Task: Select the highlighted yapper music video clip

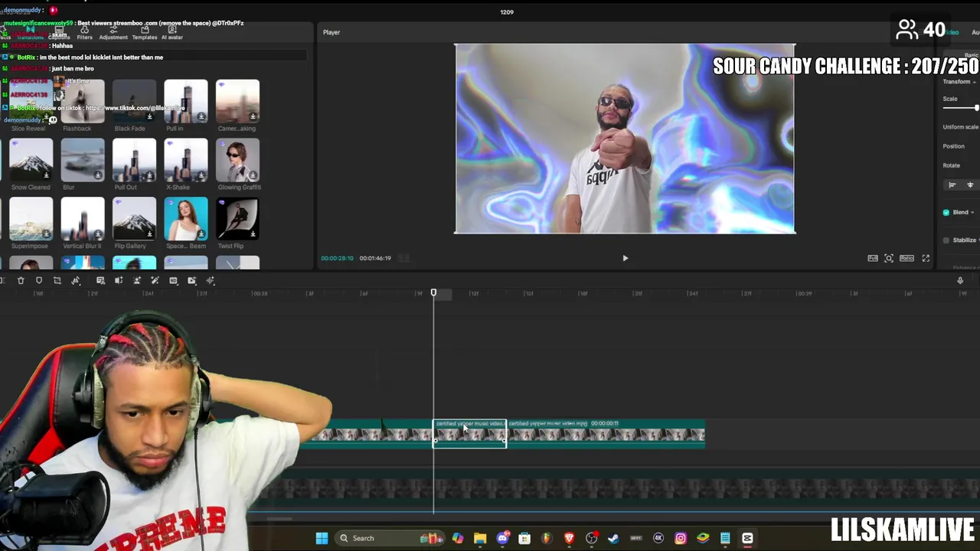Action: tap(469, 433)
